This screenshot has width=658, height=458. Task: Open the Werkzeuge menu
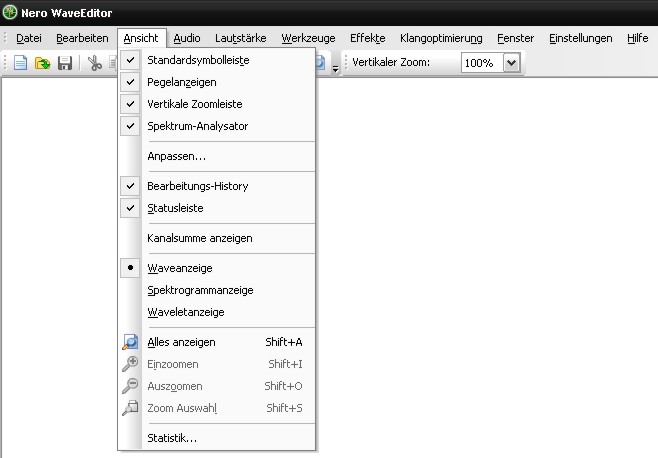tap(308, 38)
